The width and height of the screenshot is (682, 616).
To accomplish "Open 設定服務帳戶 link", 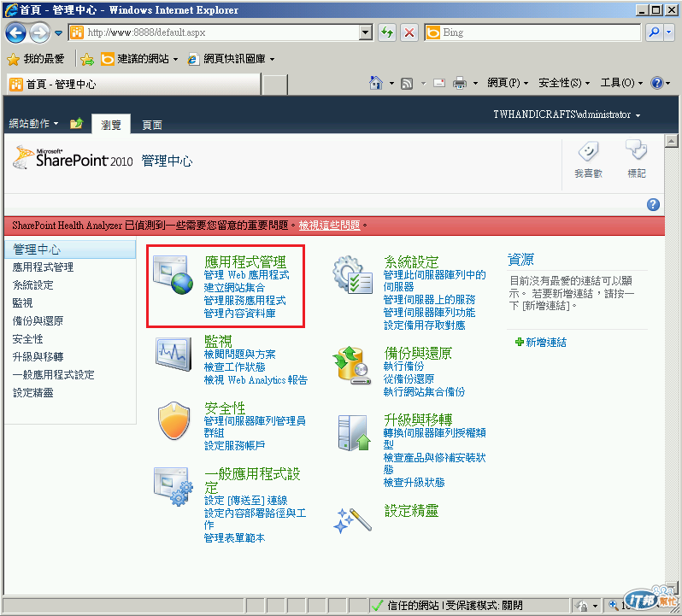I will pyautogui.click(x=234, y=446).
